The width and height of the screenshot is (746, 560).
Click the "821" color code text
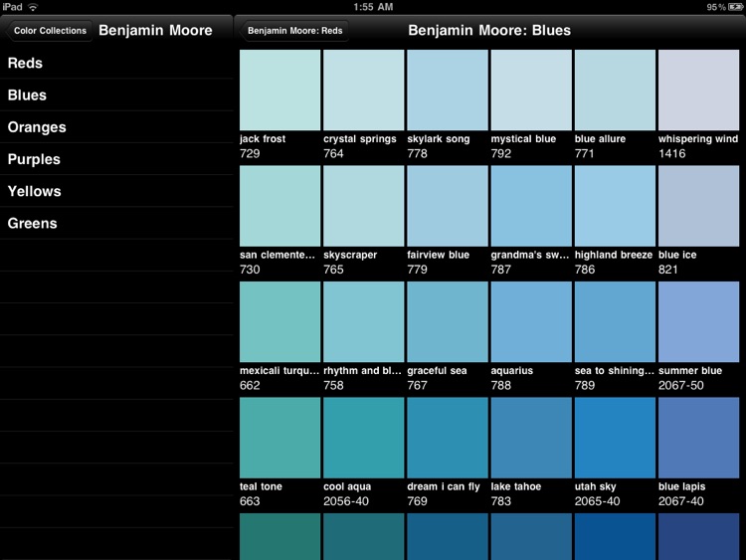(x=668, y=270)
